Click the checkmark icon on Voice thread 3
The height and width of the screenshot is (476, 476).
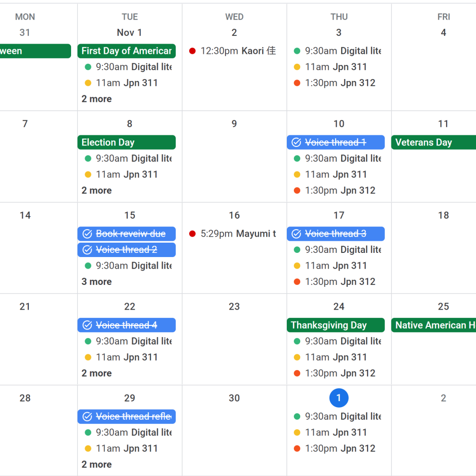point(296,234)
